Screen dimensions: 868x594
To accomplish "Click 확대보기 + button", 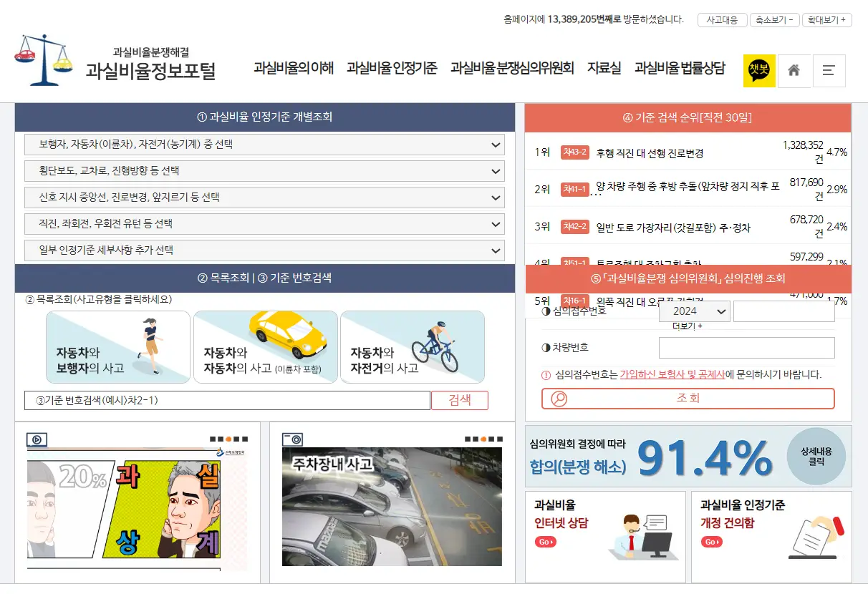I will 827,20.
